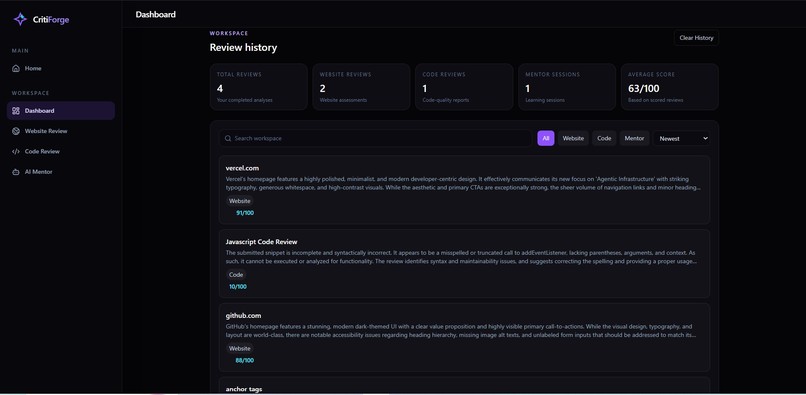Open the Code Review section
The image size is (806, 395).
pos(61,152)
